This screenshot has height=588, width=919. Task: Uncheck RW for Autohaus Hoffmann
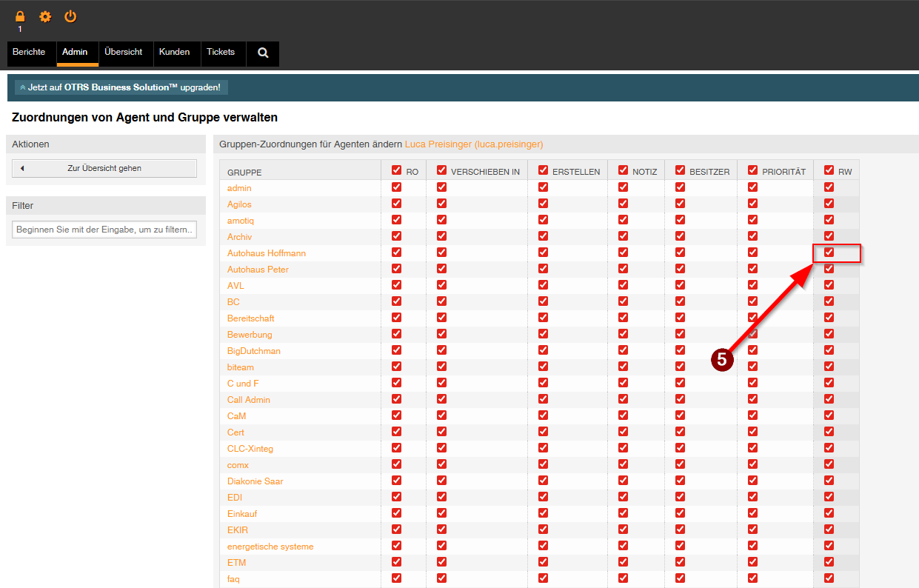[829, 253]
